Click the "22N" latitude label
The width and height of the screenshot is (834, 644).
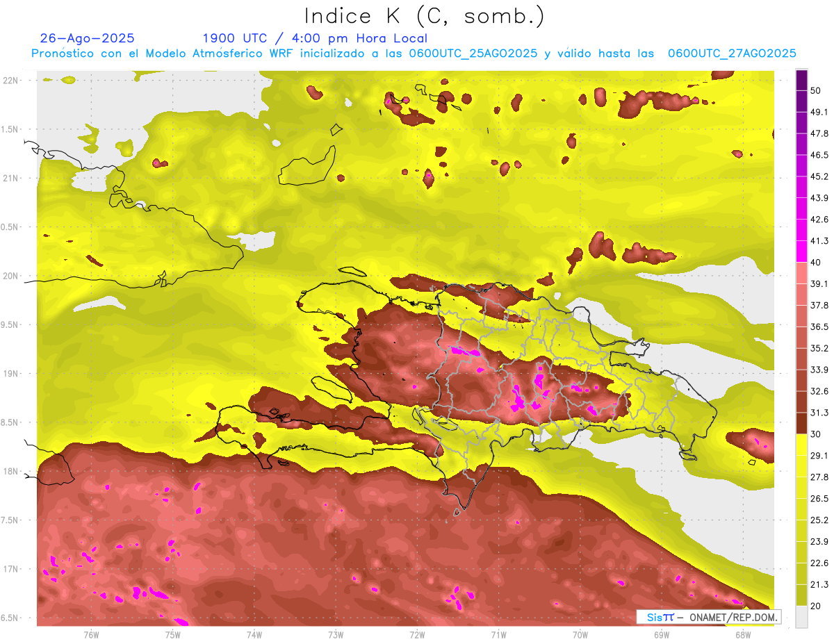click(10, 80)
